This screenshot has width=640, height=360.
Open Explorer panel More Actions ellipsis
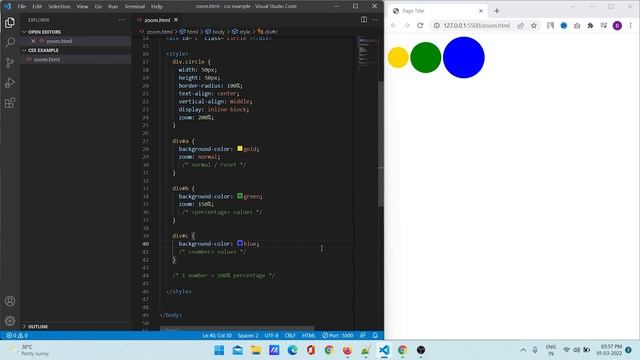pos(122,20)
